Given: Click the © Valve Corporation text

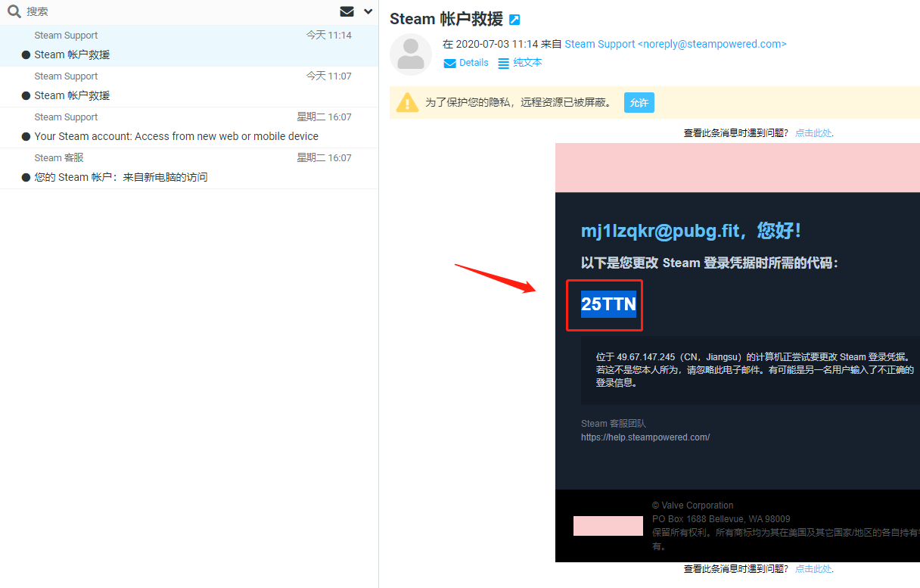Looking at the screenshot, I should point(693,506).
